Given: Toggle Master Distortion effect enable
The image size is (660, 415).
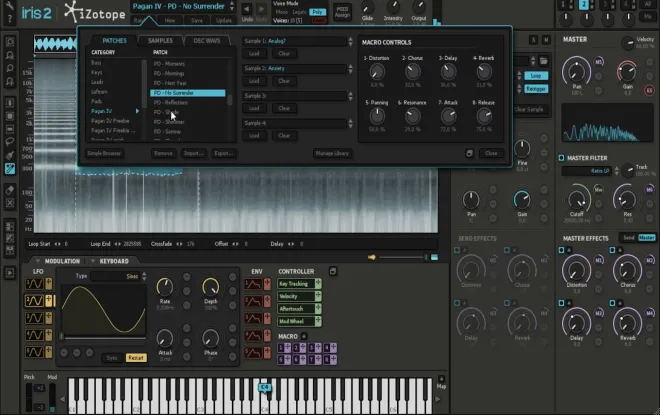Looking at the screenshot, I should 561,250.
